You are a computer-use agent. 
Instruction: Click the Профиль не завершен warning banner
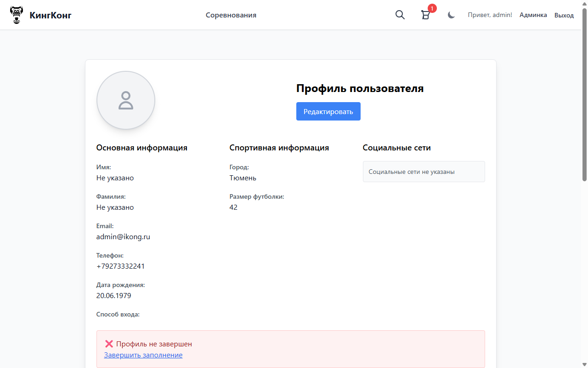click(x=290, y=349)
